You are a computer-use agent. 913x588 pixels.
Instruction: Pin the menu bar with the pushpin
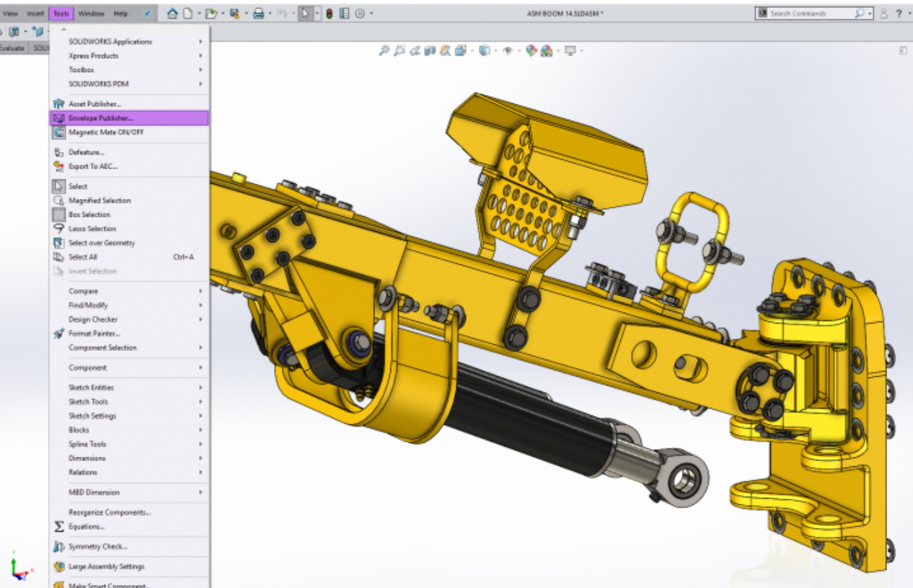coord(147,14)
